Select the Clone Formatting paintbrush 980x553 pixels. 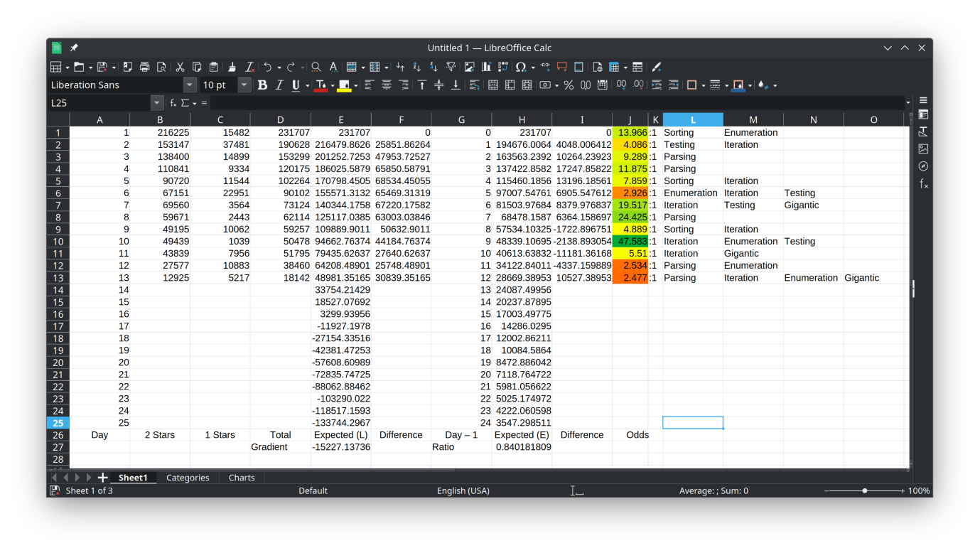[x=232, y=67]
